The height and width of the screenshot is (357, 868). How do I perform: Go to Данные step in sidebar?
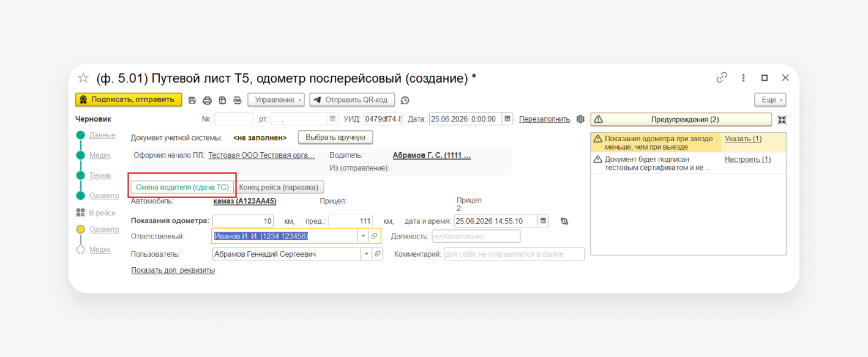(102, 135)
